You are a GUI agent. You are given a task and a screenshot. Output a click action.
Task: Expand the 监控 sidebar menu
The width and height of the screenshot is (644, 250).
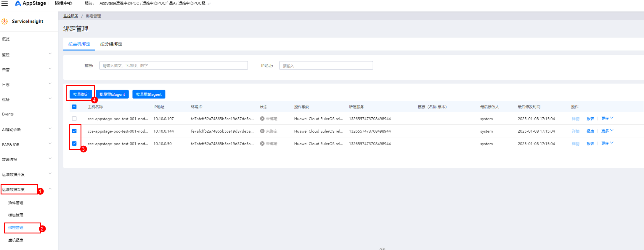tap(27, 54)
